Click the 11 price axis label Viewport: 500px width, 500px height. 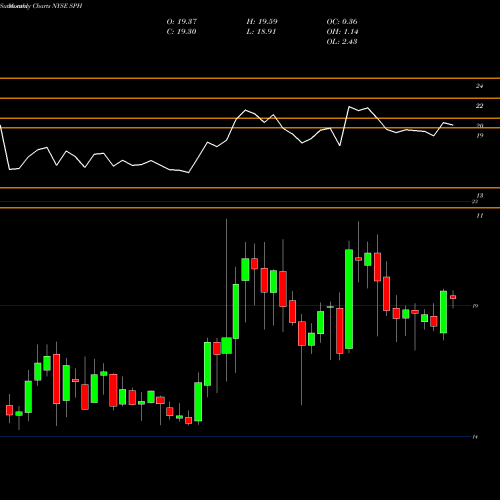pyautogui.click(x=479, y=216)
